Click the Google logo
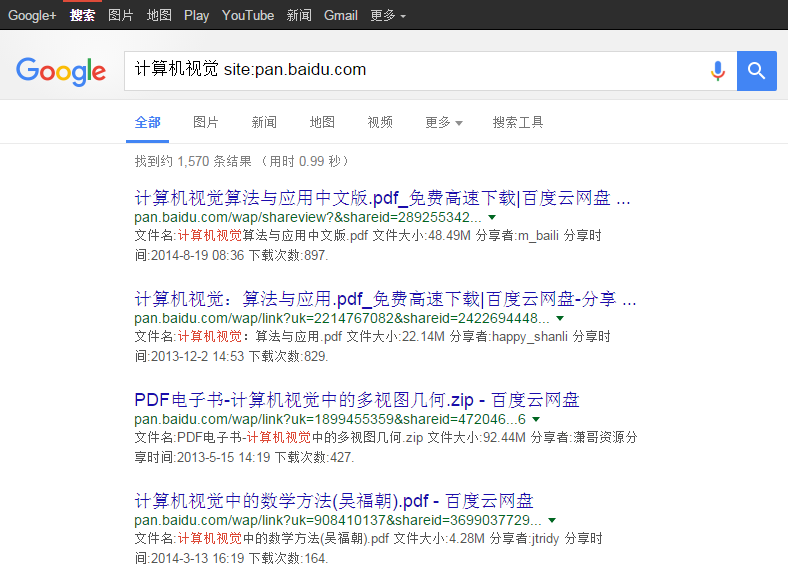Screen dimensions: 788x586 [61, 71]
